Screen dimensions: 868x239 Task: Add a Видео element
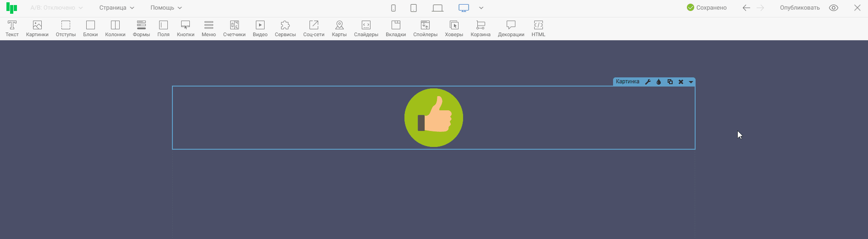[260, 28]
